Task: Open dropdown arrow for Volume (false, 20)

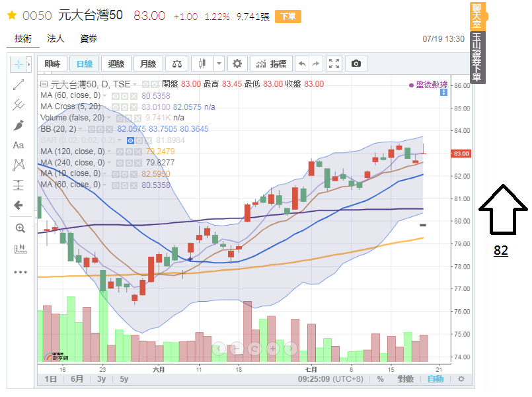Action: [x=109, y=118]
